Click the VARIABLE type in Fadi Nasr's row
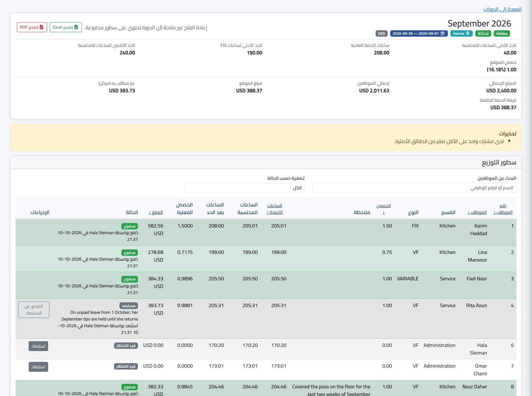Screen dimensions: 532x396 pyautogui.click(x=408, y=279)
